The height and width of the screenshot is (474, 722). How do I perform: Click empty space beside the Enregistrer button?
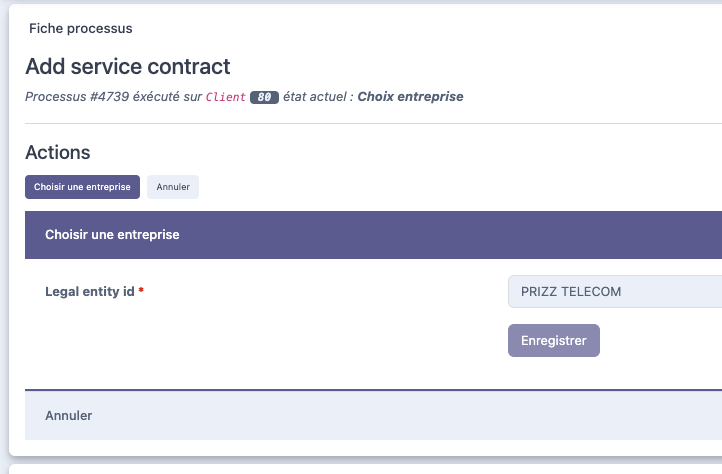[x=660, y=340]
